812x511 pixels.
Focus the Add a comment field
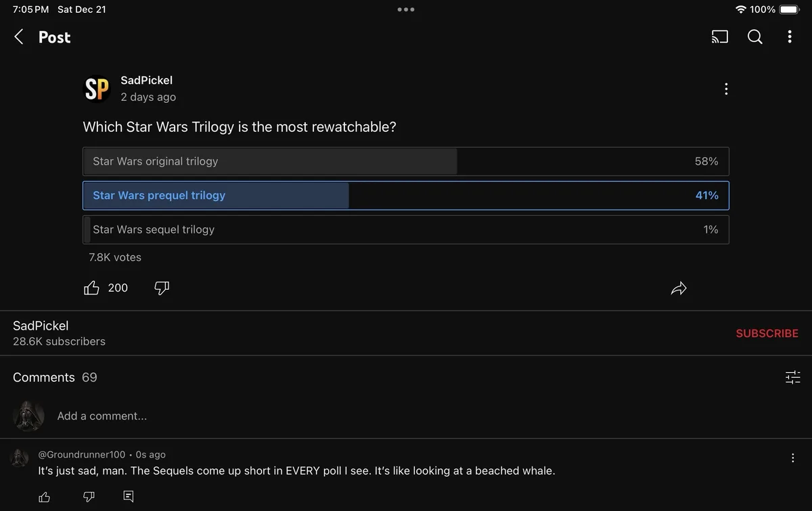(x=101, y=416)
